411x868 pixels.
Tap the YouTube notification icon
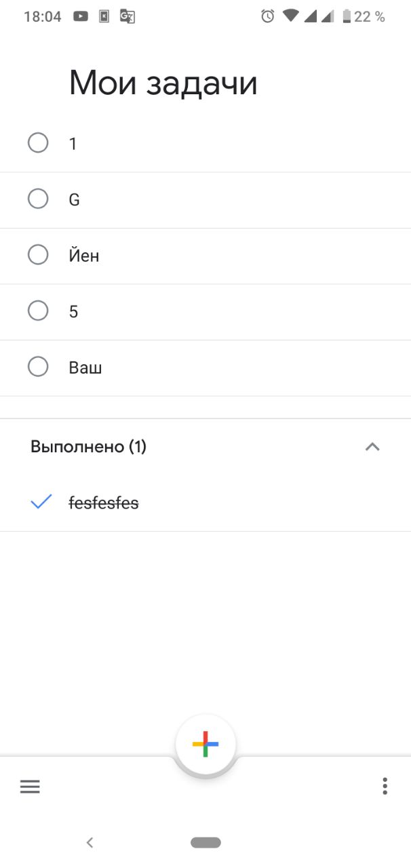point(81,16)
